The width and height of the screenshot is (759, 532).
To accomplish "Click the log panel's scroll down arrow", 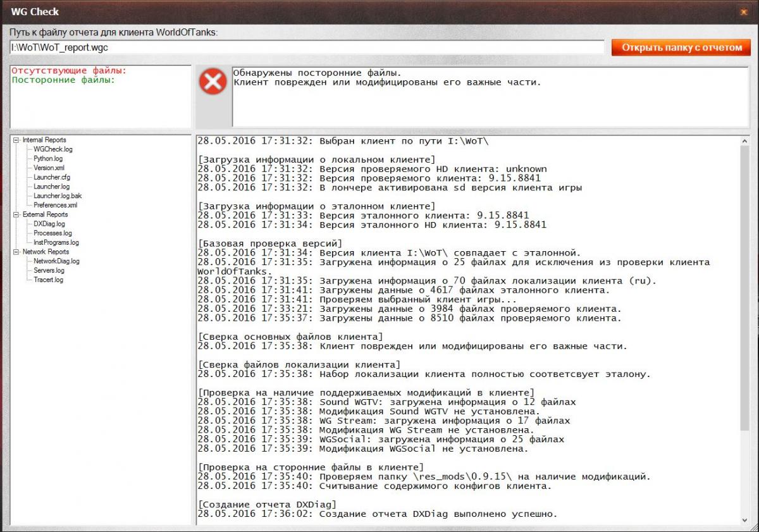I will click(744, 520).
